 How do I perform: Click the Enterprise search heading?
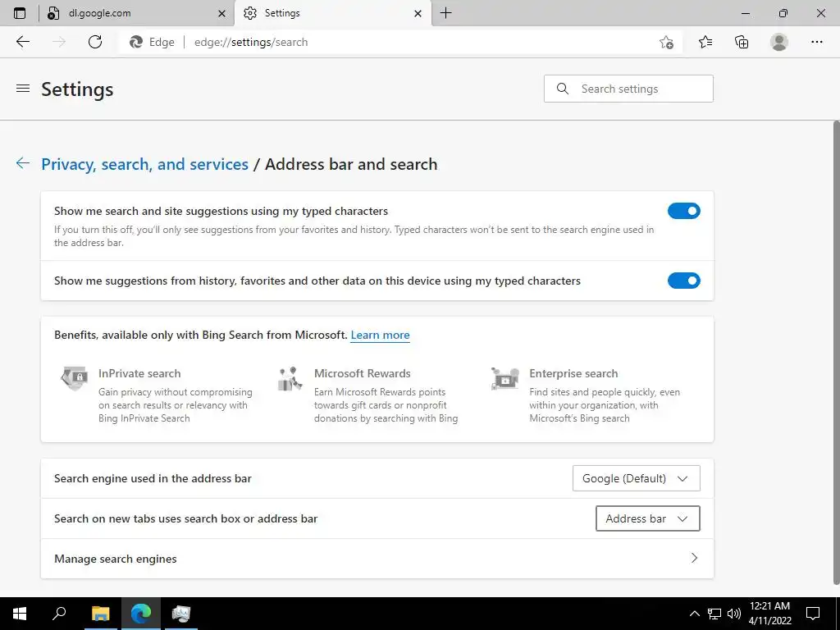coord(573,373)
